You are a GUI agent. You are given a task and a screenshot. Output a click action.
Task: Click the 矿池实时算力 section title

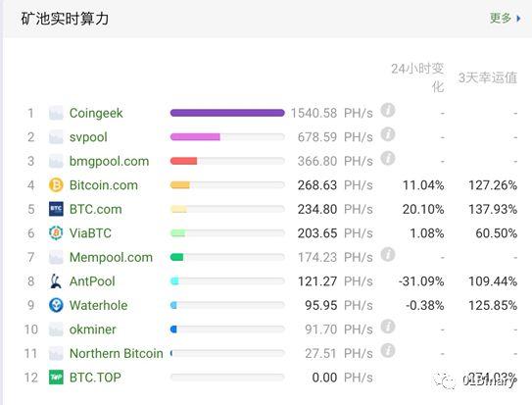pyautogui.click(x=65, y=19)
